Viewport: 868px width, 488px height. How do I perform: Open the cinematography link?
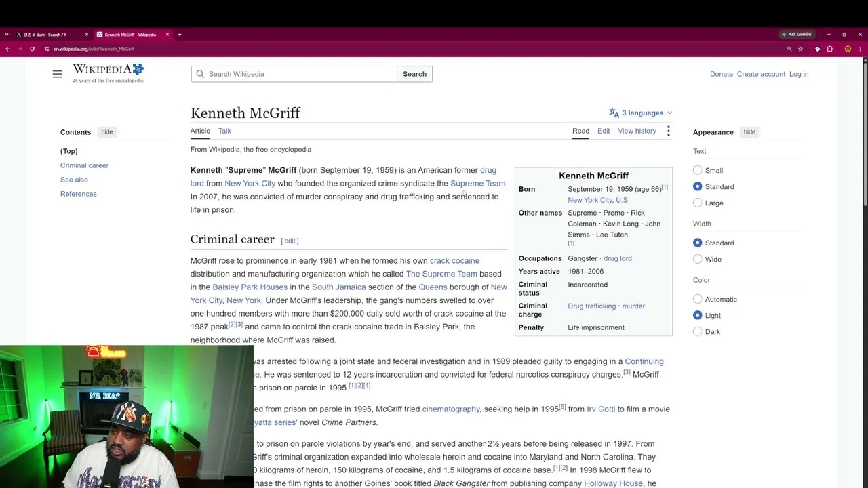coord(451,409)
